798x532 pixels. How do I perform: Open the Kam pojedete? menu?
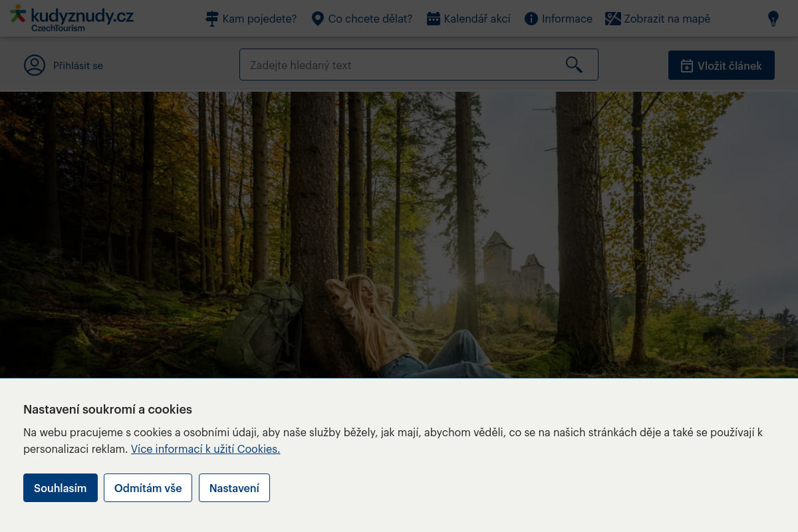259,19
